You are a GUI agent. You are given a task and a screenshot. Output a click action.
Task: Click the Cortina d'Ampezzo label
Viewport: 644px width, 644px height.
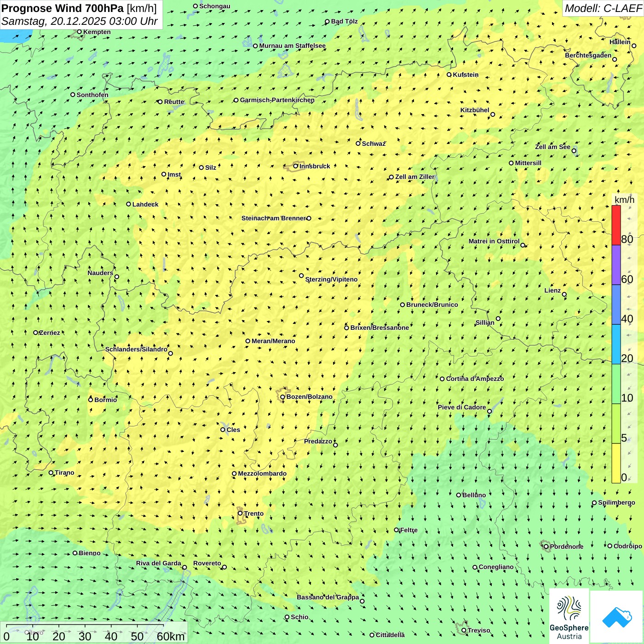pos(475,379)
